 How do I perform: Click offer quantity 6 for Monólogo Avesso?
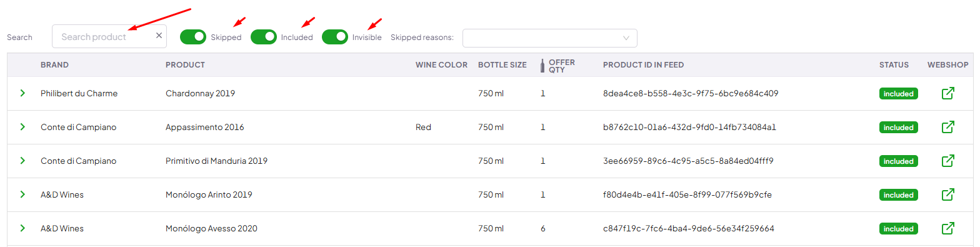click(543, 228)
